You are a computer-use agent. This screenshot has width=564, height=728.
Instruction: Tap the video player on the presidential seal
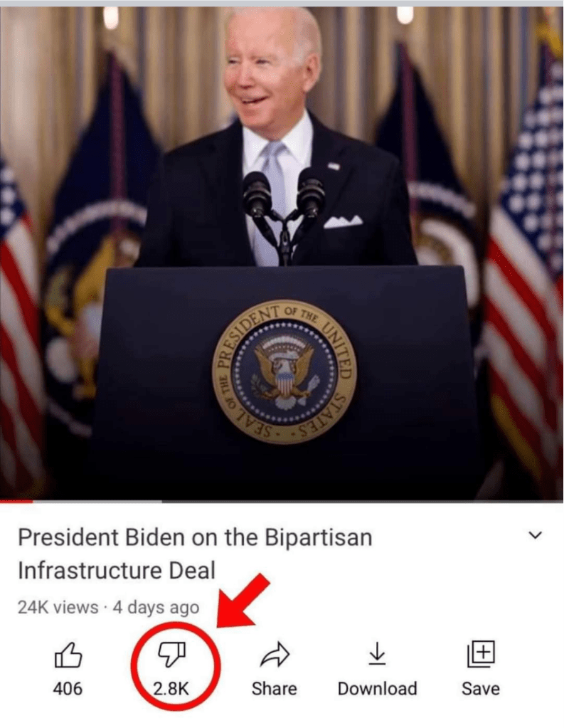[284, 372]
